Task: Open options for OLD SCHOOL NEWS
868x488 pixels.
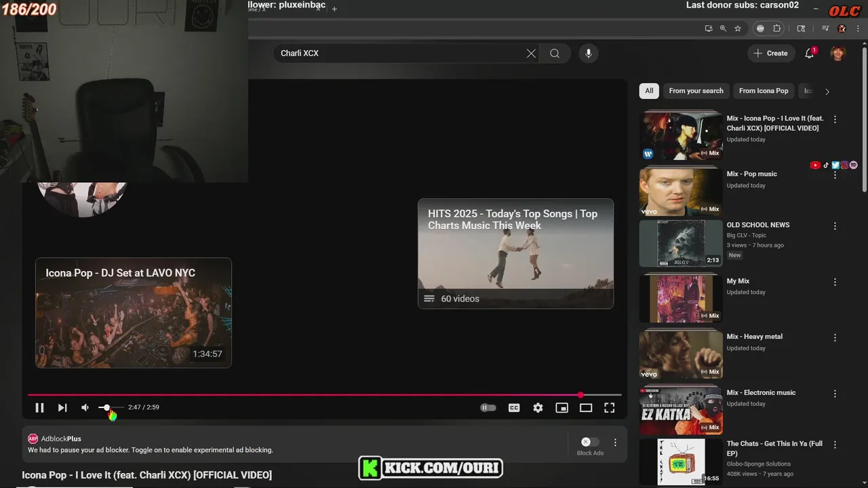Action: click(835, 226)
